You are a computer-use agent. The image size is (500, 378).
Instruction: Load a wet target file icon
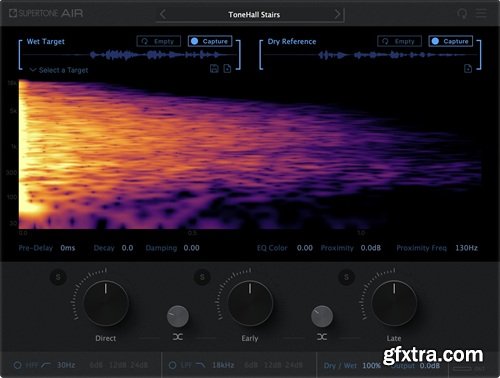point(227,69)
